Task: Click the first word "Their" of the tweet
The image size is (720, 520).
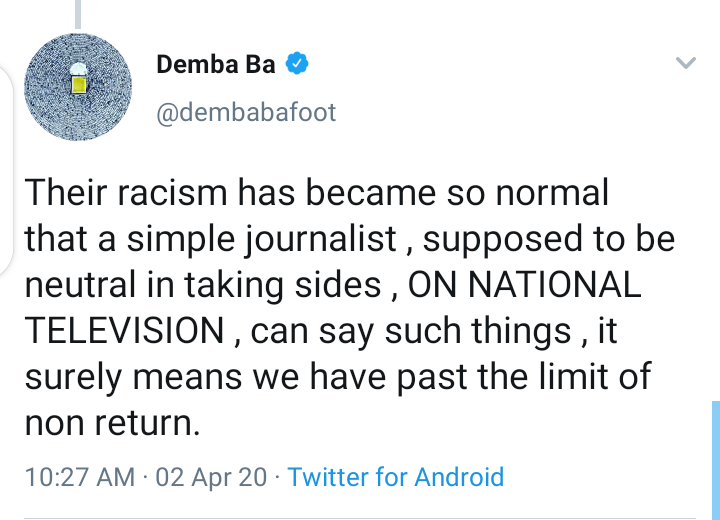Action: [x=61, y=193]
